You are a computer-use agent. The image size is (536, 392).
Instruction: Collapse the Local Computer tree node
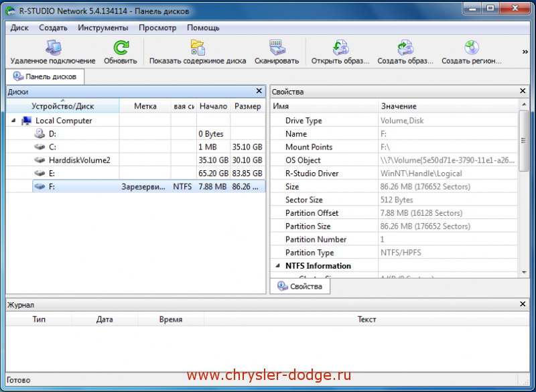[13, 121]
